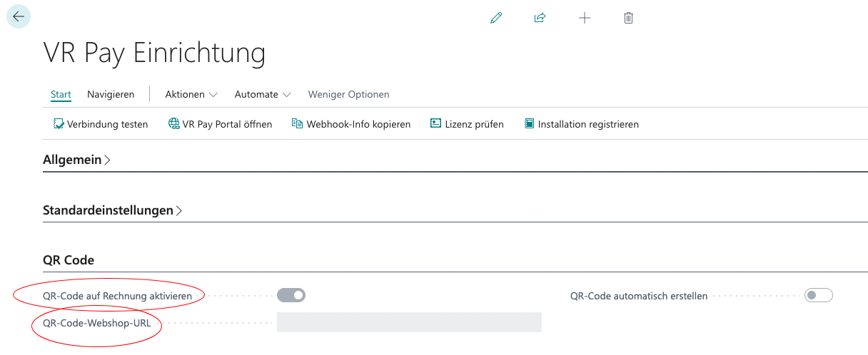Click the plus new record icon

(x=585, y=18)
